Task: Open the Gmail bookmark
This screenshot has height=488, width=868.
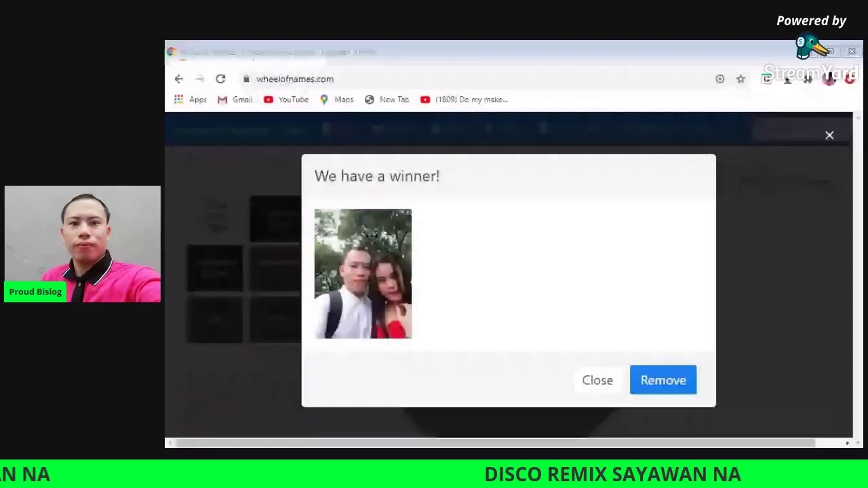Action: 235,100
